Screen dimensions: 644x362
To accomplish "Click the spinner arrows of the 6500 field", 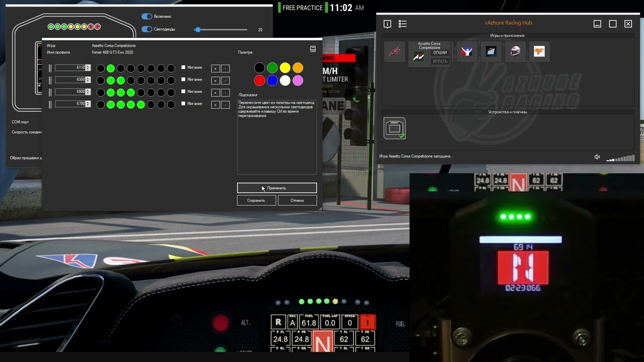I will click(x=88, y=92).
